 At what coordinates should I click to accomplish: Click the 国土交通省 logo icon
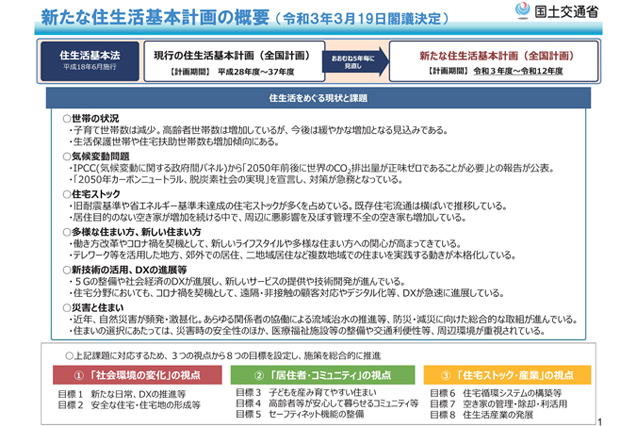tap(522, 10)
